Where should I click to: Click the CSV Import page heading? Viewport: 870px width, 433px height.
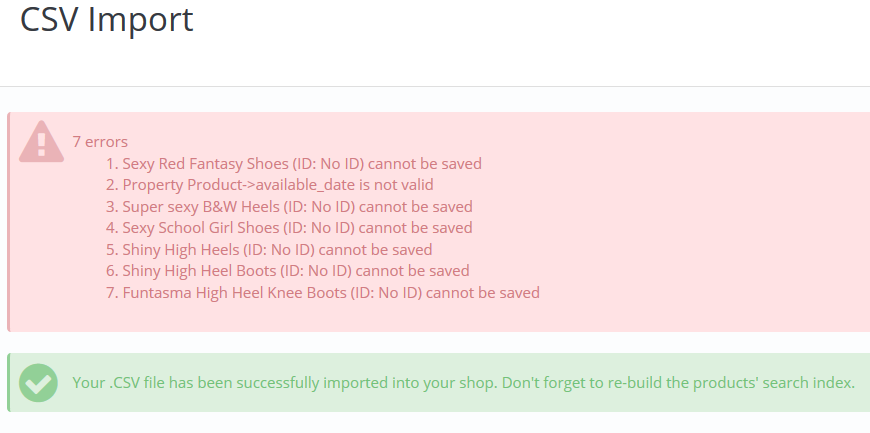click(x=107, y=20)
